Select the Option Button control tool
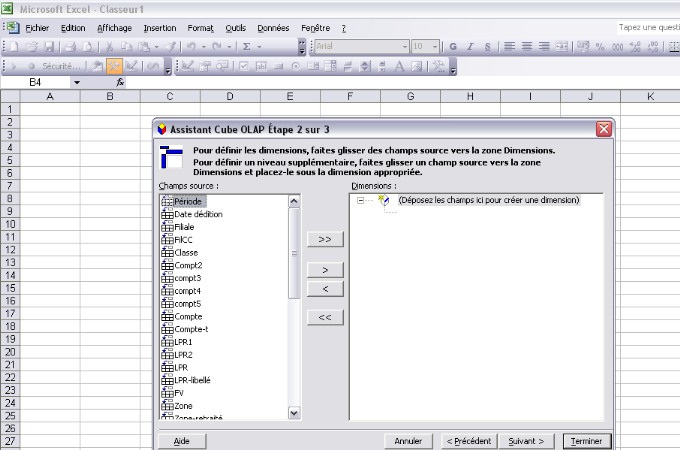Image resolution: width=680 pixels, height=450 pixels. [x=296, y=66]
